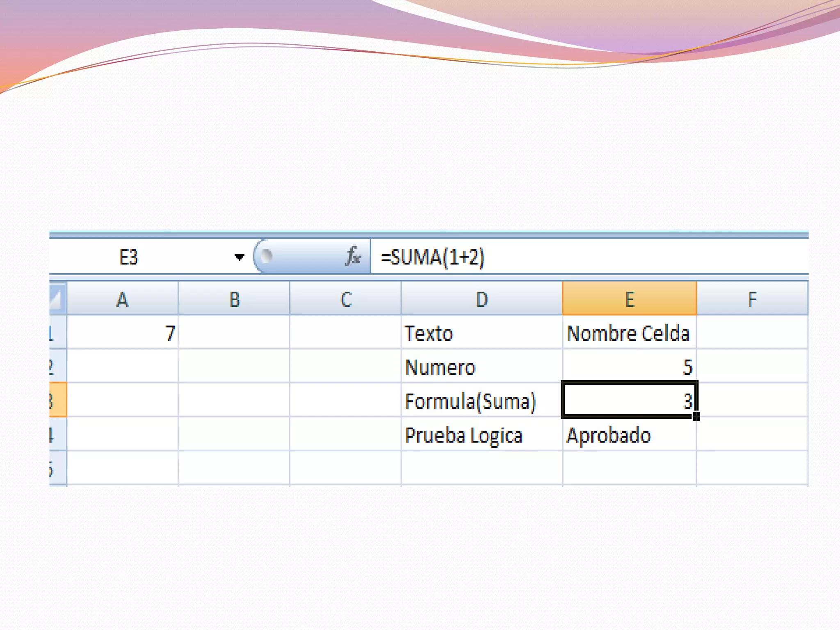Open the Name Box dropdown arrow
The width and height of the screenshot is (840, 630).
[239, 258]
